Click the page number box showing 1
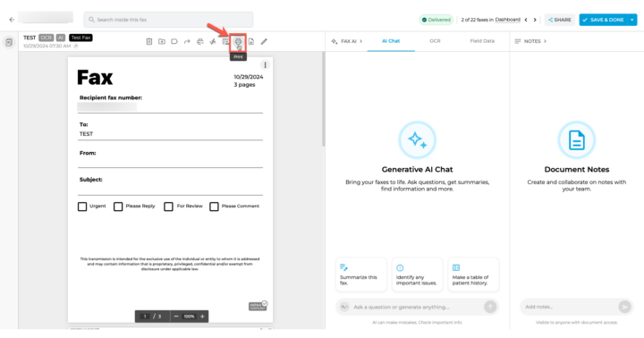 145,317
